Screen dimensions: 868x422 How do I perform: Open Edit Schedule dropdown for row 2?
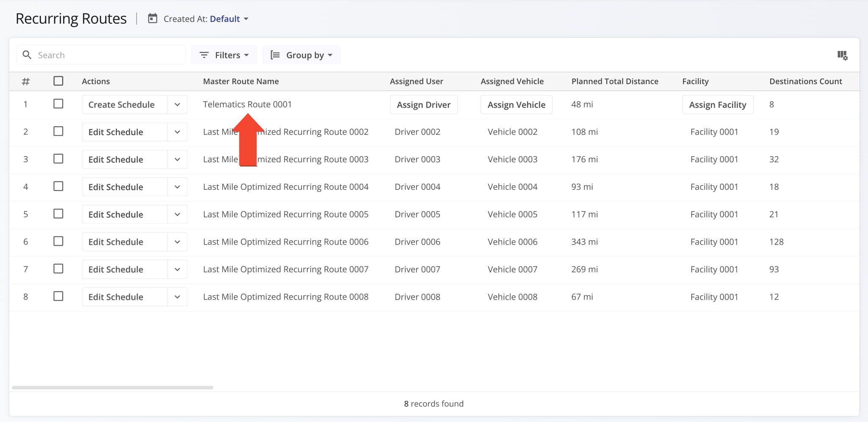[x=177, y=132]
